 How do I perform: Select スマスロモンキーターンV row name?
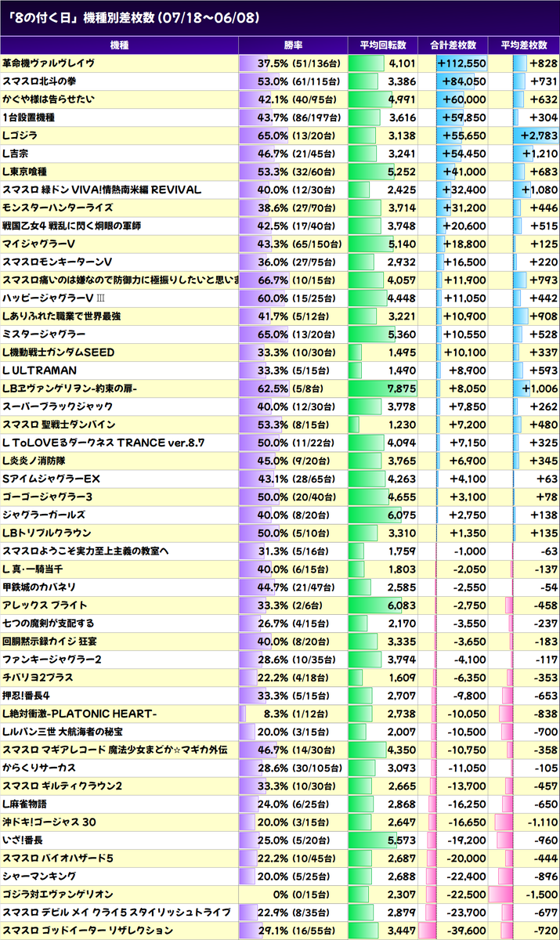pyautogui.click(x=57, y=262)
